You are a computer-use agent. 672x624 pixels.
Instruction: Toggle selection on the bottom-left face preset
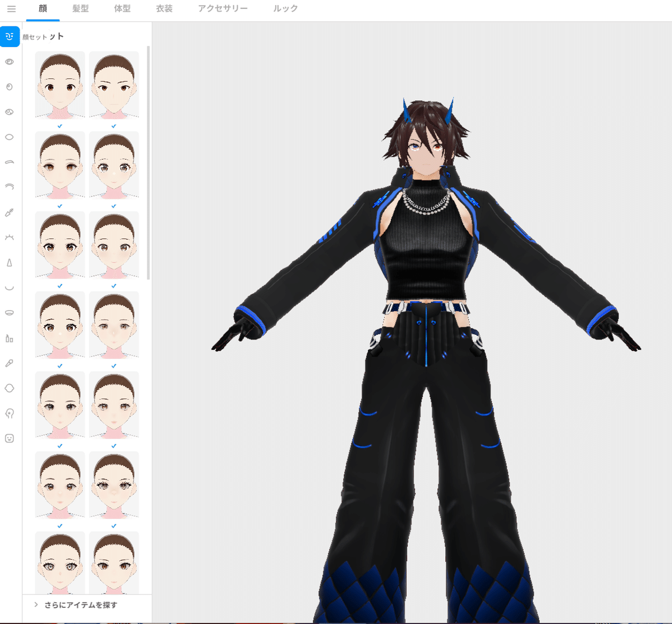click(59, 564)
